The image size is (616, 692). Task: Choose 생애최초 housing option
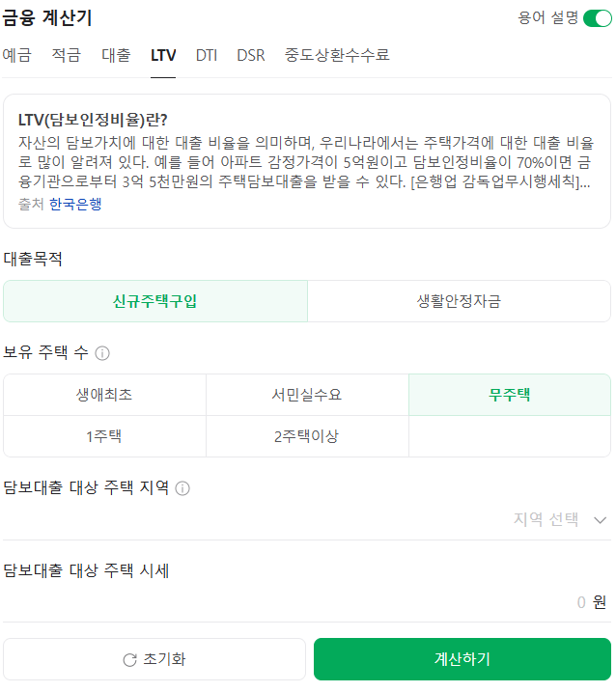(x=104, y=395)
